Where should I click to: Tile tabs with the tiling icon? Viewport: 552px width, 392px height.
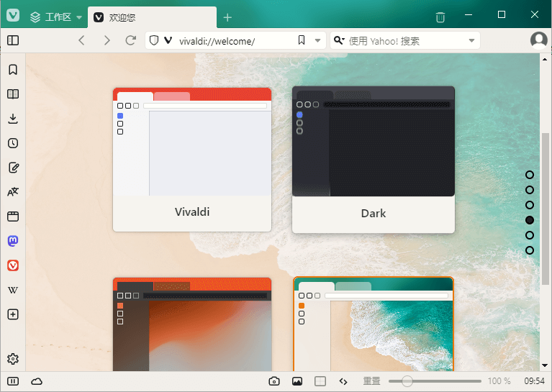pos(320,381)
